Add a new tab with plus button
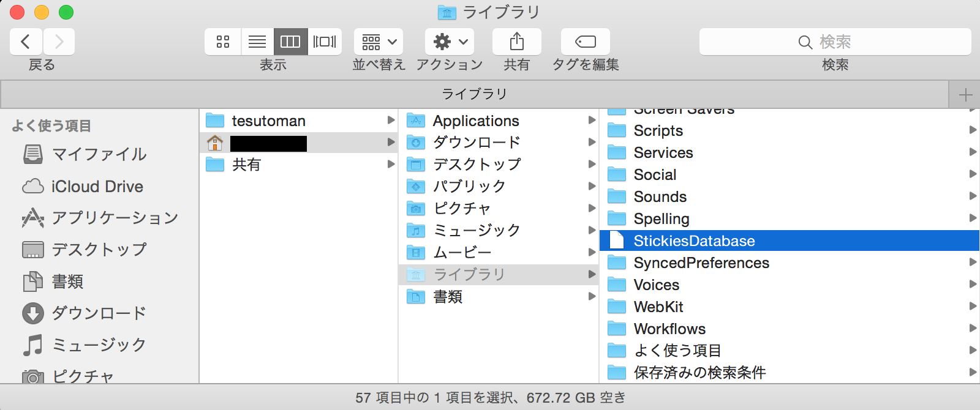The height and width of the screenshot is (410, 980). pos(965,95)
